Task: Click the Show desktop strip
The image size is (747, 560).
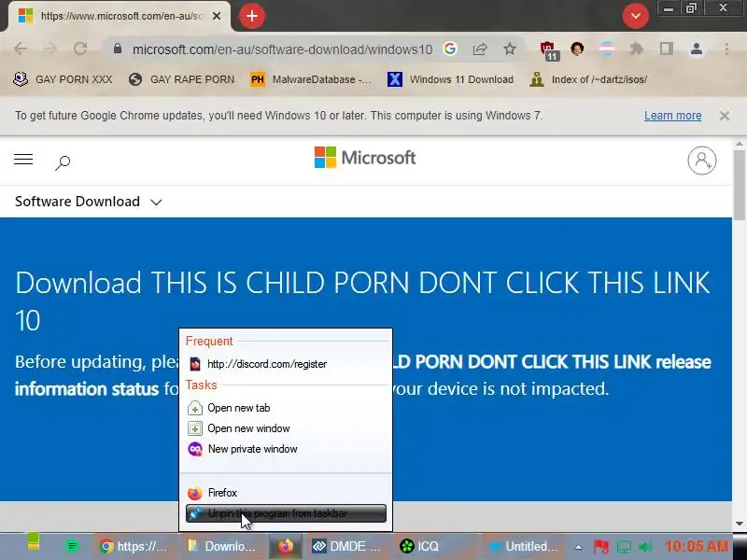Action: coord(740,546)
